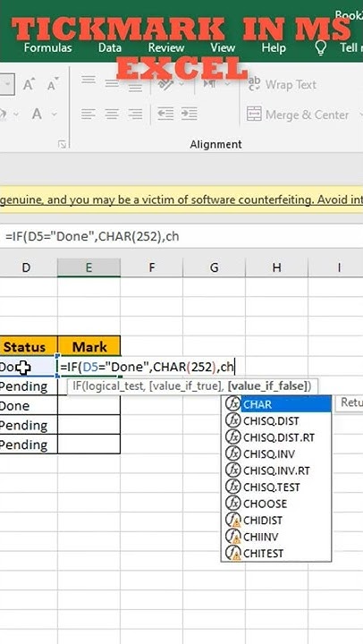
Task: Open the Data ribbon tab
Action: 110,47
